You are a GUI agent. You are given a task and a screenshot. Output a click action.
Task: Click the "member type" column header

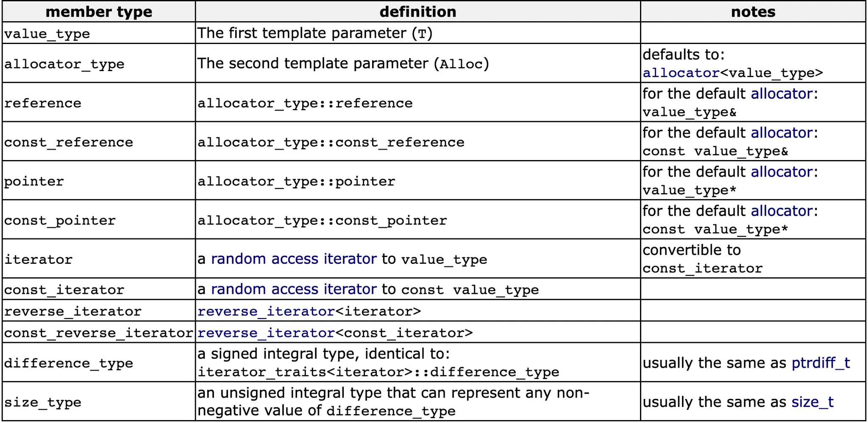99,12
